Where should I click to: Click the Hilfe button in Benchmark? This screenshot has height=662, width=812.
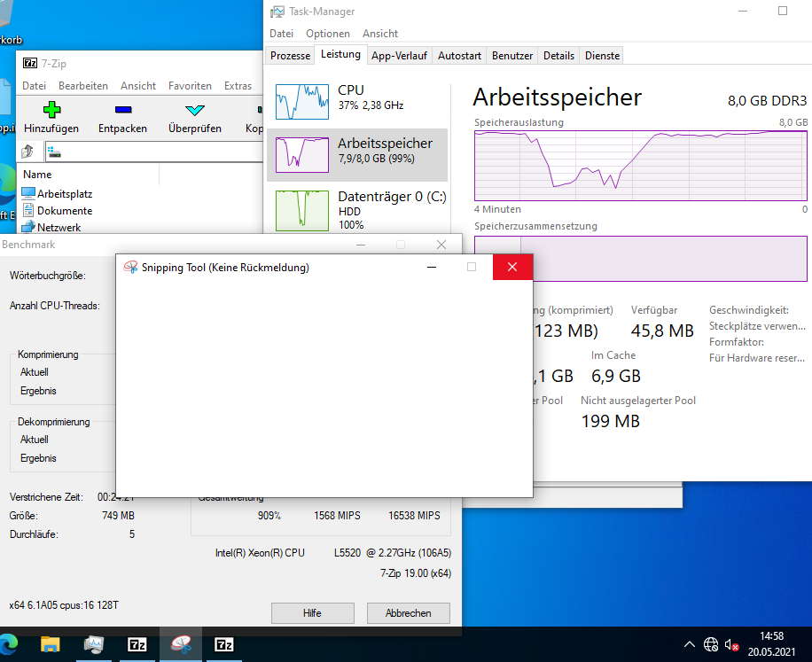click(x=313, y=613)
